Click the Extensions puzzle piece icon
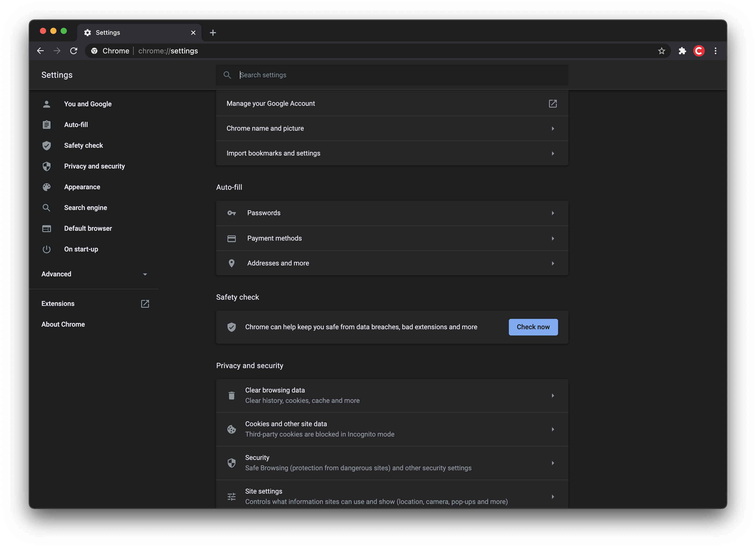The image size is (756, 547). tap(682, 51)
